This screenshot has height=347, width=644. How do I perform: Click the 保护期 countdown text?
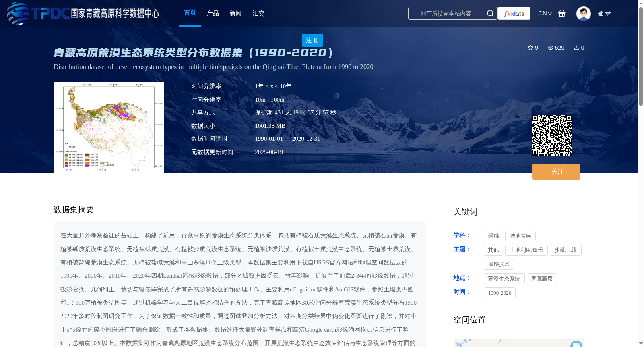coord(295,112)
